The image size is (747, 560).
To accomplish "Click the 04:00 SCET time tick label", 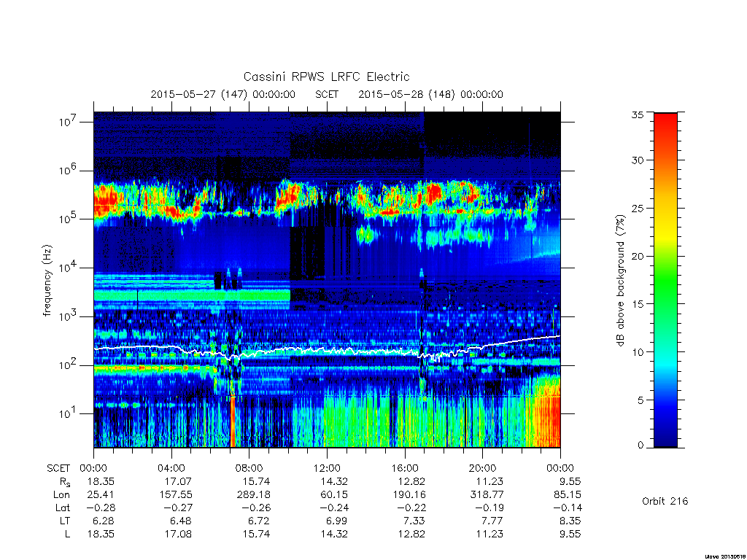I will point(171,468).
